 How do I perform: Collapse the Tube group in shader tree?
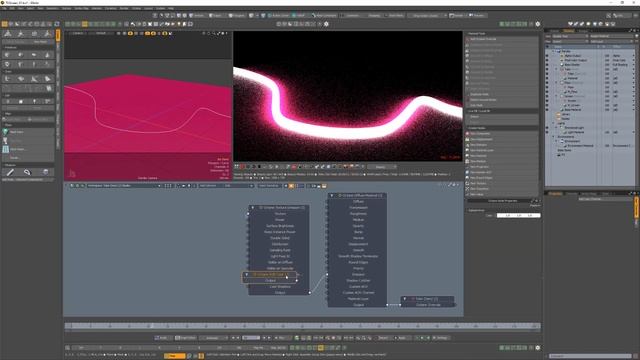556,69
